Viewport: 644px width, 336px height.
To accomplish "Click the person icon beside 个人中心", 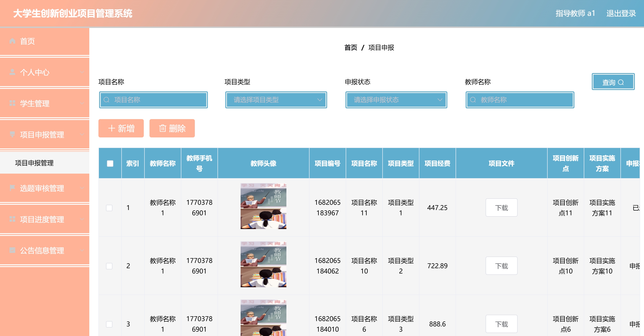I will coord(12,72).
